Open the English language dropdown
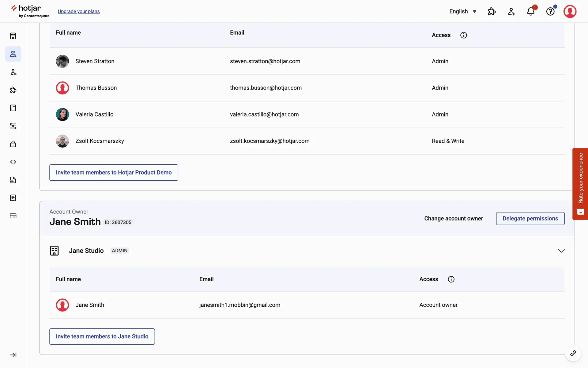 click(x=463, y=11)
